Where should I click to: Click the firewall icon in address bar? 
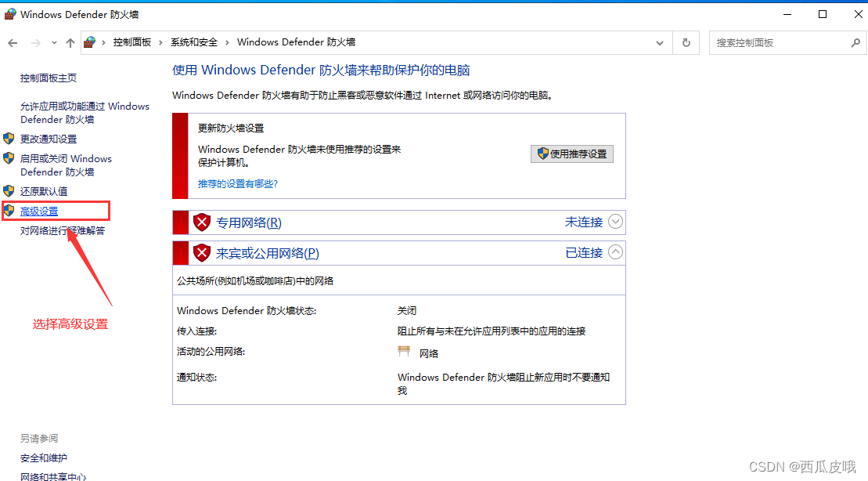pos(90,42)
